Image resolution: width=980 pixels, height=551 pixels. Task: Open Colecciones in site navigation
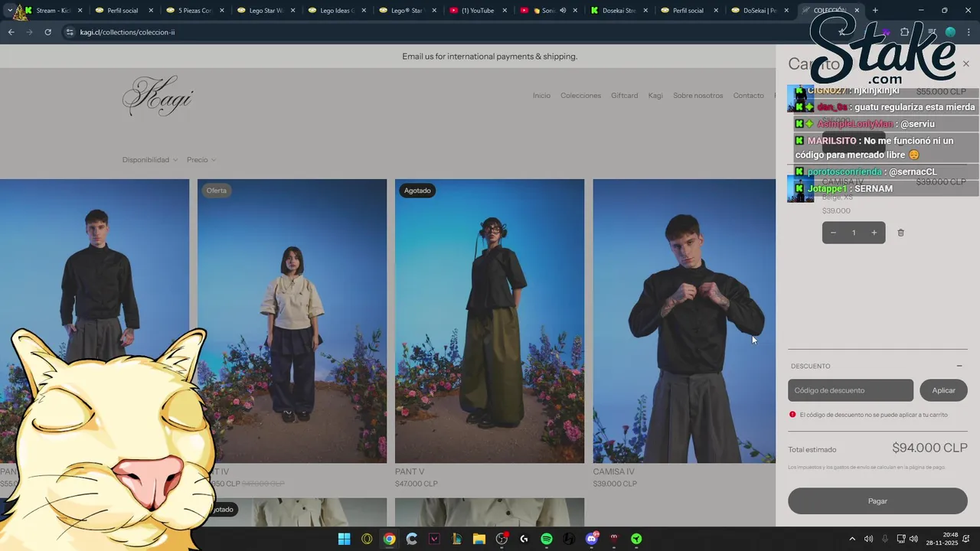(x=580, y=96)
